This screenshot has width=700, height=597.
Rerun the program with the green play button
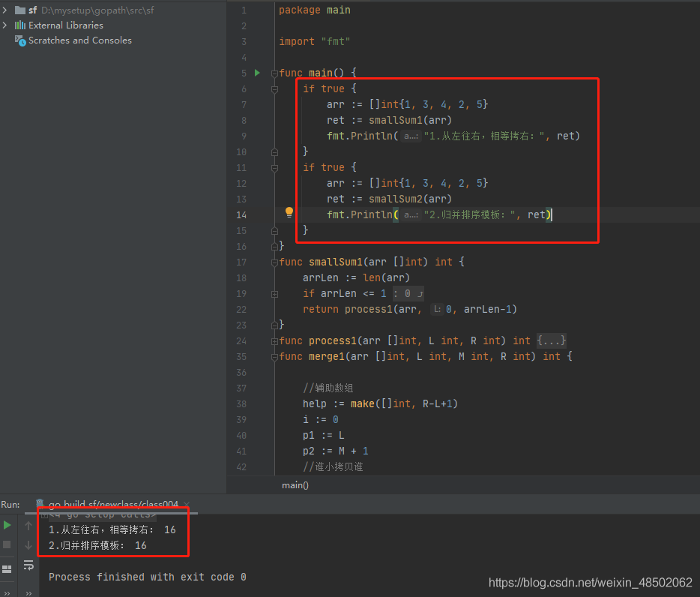tap(7, 525)
